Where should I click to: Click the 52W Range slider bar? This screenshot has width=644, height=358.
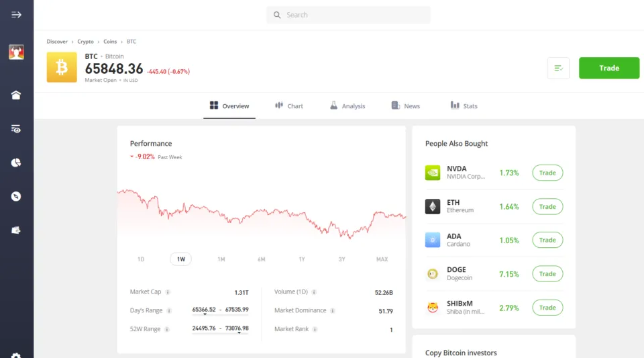[x=220, y=333]
